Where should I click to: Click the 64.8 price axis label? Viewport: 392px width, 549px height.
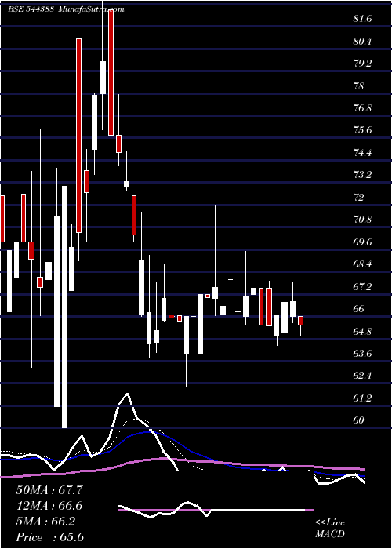click(362, 331)
